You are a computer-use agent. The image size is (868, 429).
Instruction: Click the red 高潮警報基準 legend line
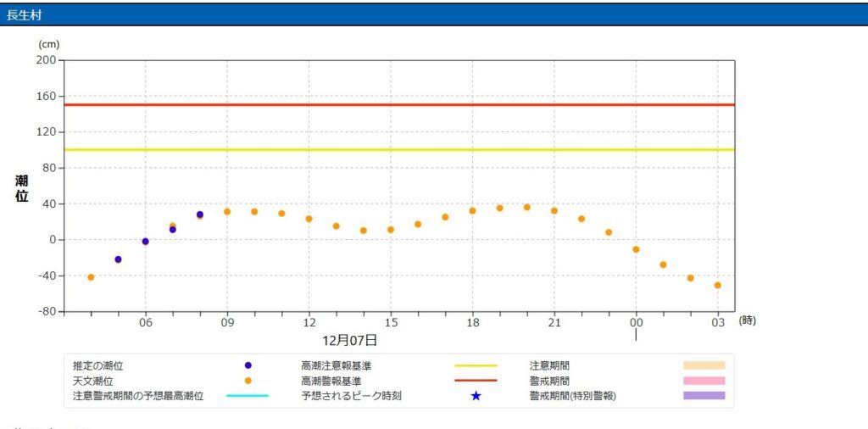476,381
